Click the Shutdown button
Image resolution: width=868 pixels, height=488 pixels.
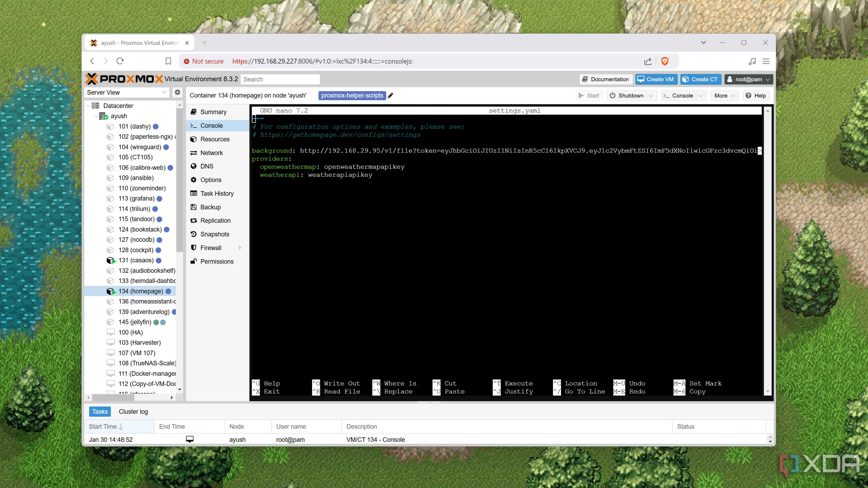pos(627,96)
